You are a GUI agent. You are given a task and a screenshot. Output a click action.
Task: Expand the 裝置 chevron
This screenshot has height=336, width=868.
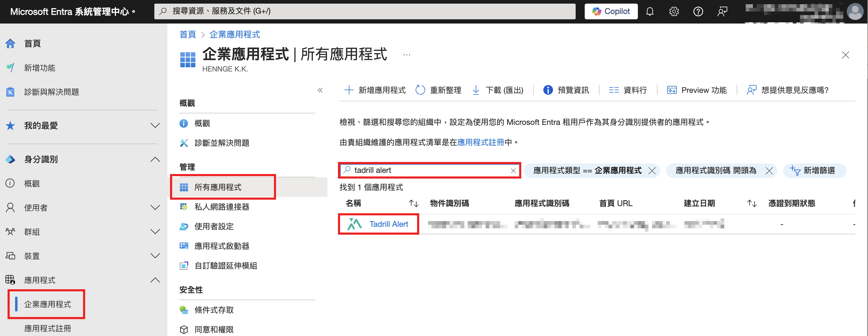click(155, 256)
